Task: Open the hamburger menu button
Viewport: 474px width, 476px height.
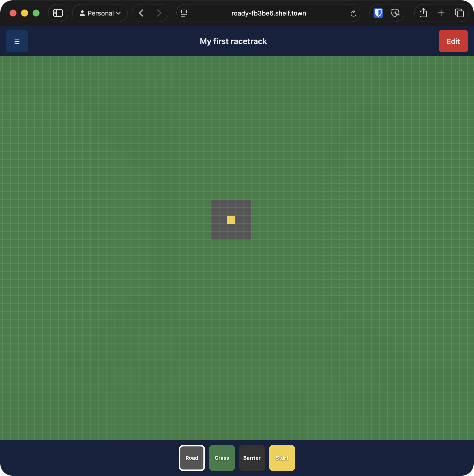Action: click(17, 41)
